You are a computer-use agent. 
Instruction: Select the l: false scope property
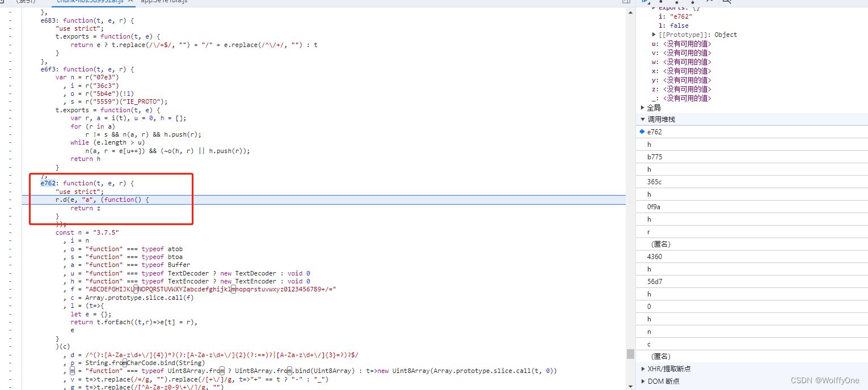coord(673,26)
